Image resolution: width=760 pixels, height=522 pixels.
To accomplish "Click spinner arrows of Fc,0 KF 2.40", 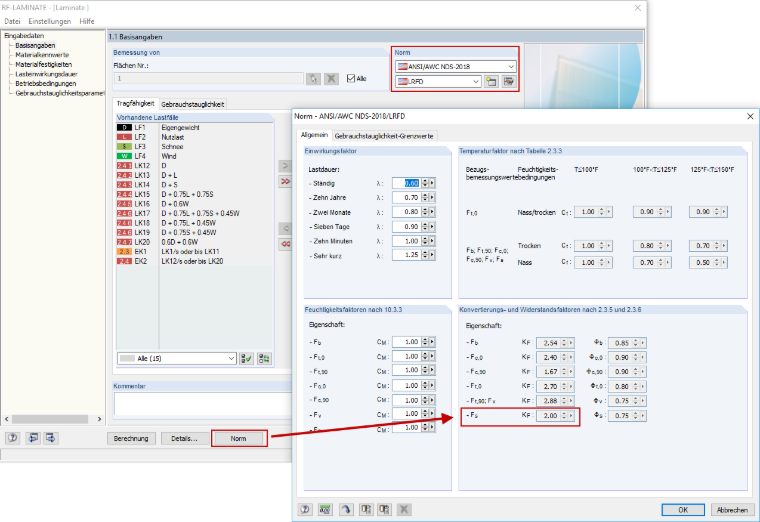I will point(564,357).
